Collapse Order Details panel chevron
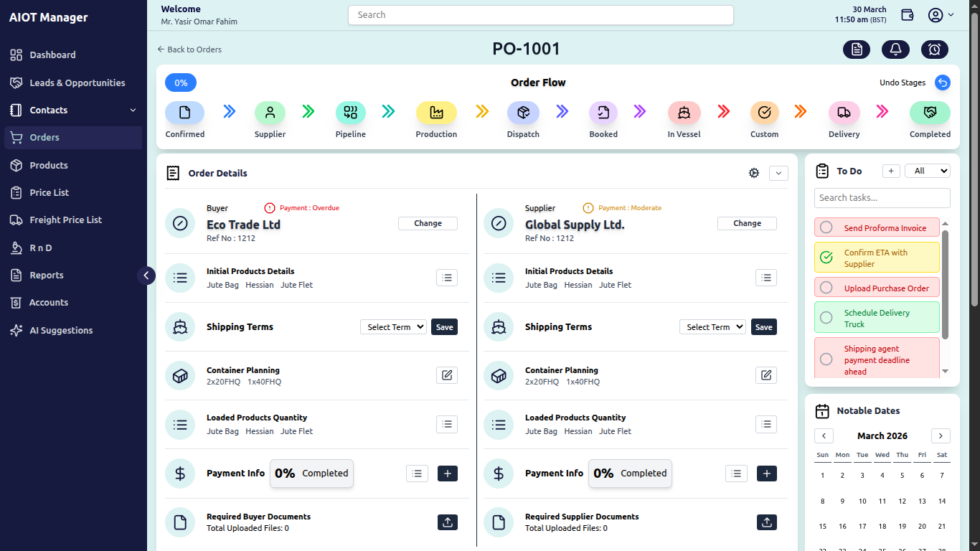980x551 pixels. click(x=778, y=173)
